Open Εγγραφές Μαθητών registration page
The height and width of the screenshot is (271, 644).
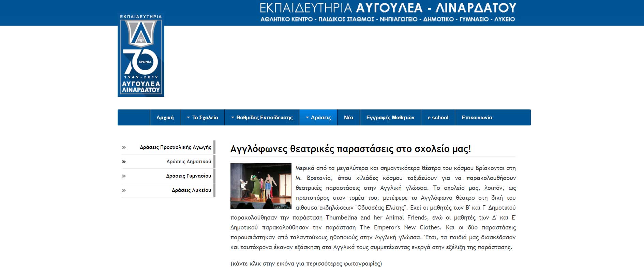click(390, 118)
